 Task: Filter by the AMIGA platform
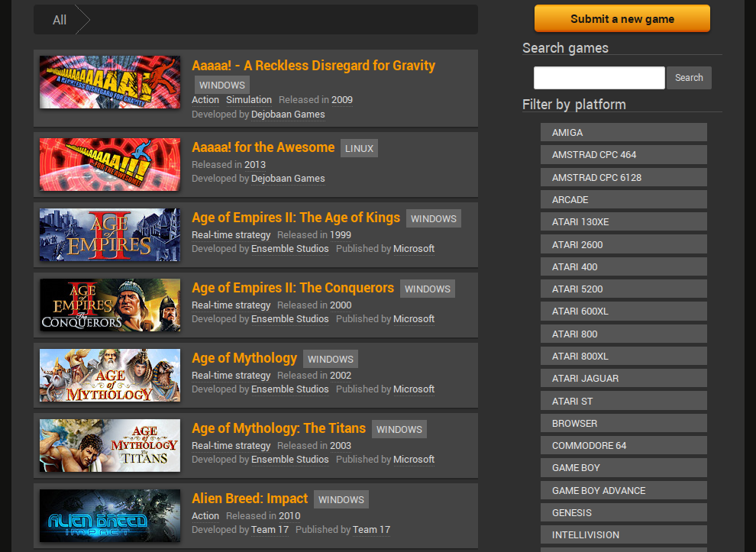click(623, 132)
